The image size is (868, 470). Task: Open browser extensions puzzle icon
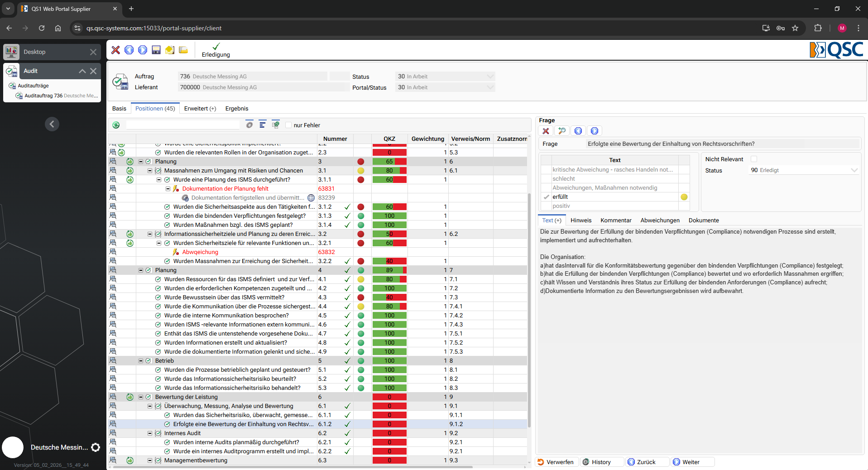pos(818,28)
